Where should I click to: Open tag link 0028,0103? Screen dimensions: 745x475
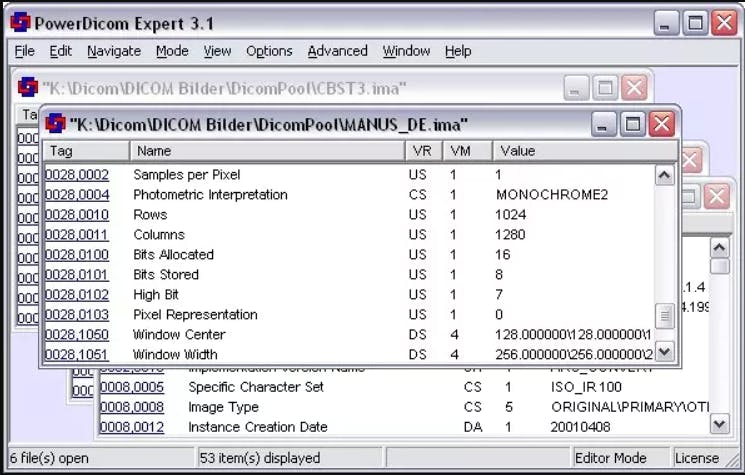77,314
